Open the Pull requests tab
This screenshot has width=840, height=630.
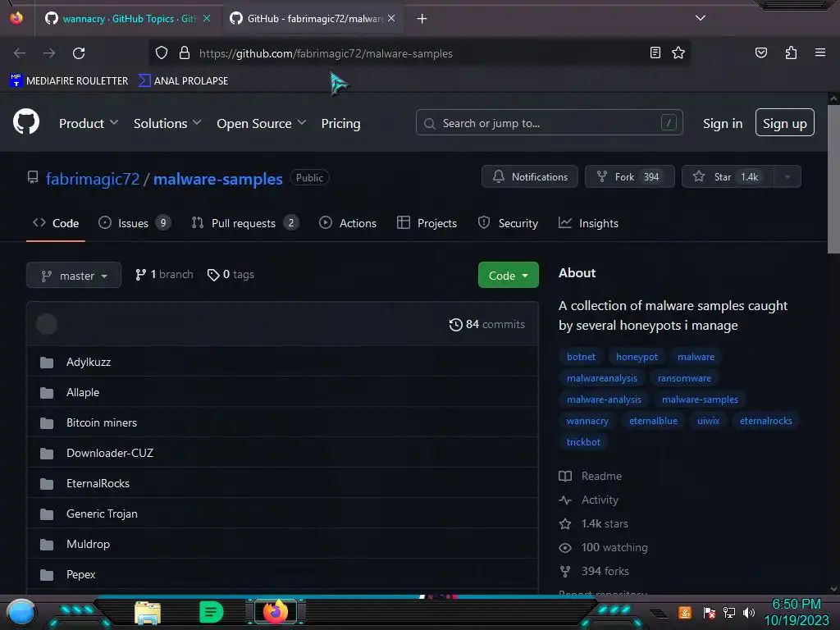244,223
